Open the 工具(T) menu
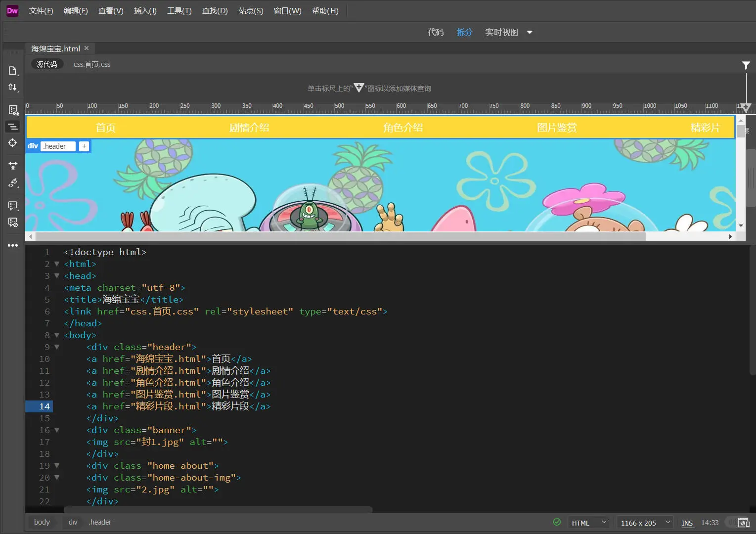Viewport: 756px width, 534px height. (x=179, y=11)
